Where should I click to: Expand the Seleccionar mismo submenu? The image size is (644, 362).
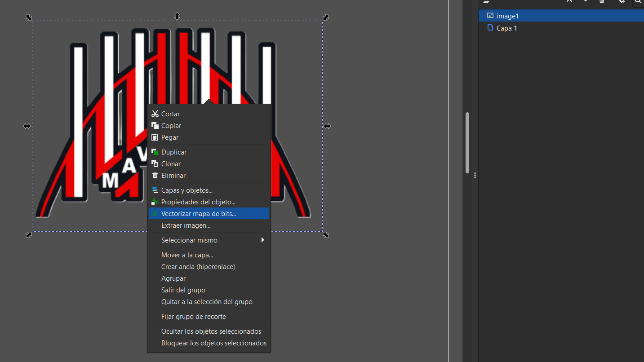tap(209, 240)
